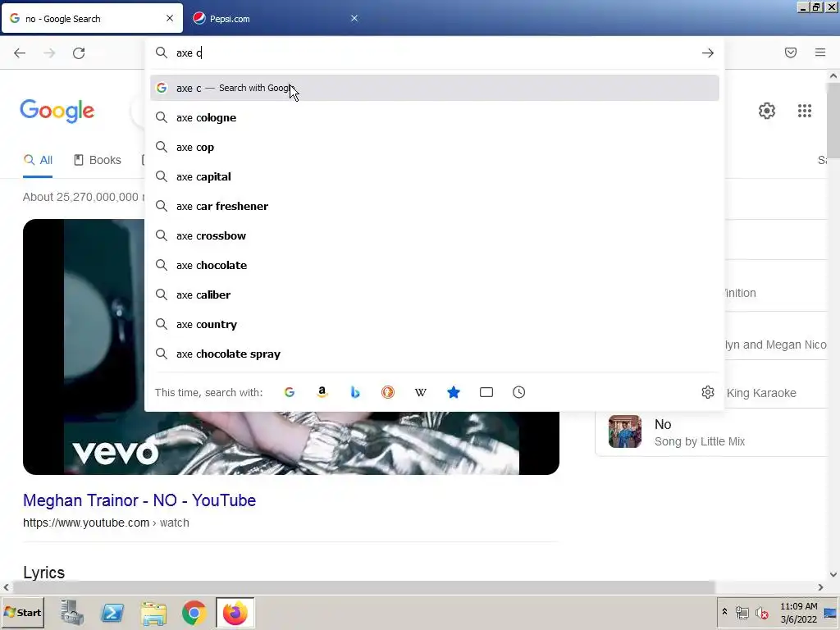Choose the 'axe cologne' suggestion

[x=435, y=117]
